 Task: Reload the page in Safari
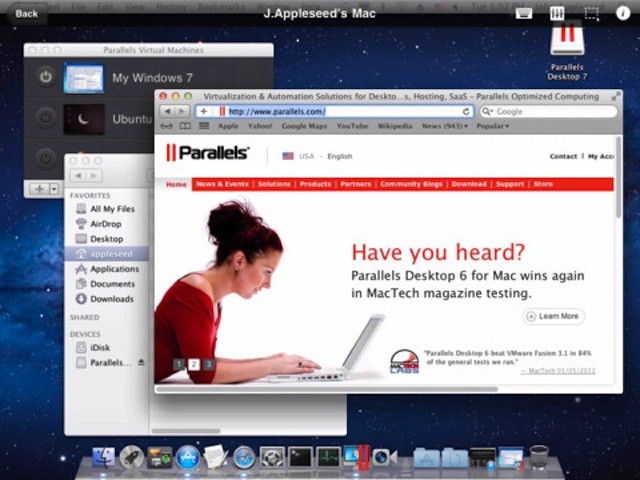tap(466, 111)
